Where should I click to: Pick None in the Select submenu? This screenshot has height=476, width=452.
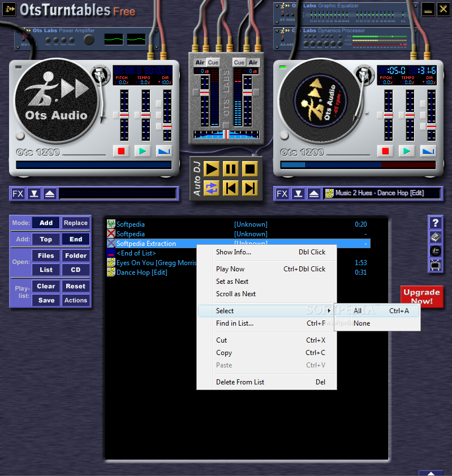(377, 323)
